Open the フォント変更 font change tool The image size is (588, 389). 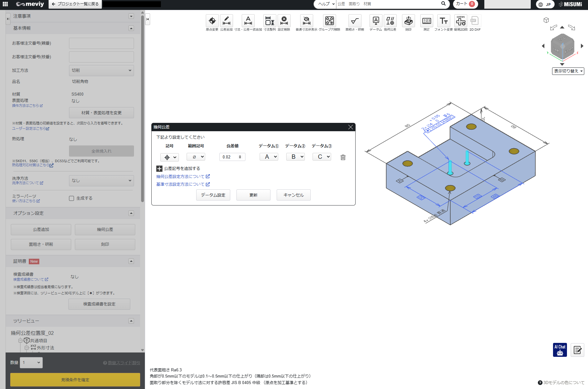[443, 21]
